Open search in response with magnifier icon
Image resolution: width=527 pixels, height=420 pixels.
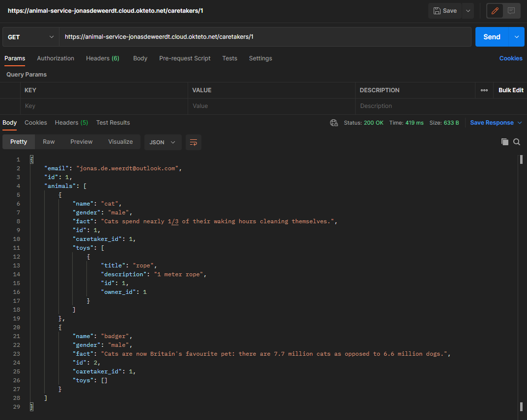tap(517, 142)
